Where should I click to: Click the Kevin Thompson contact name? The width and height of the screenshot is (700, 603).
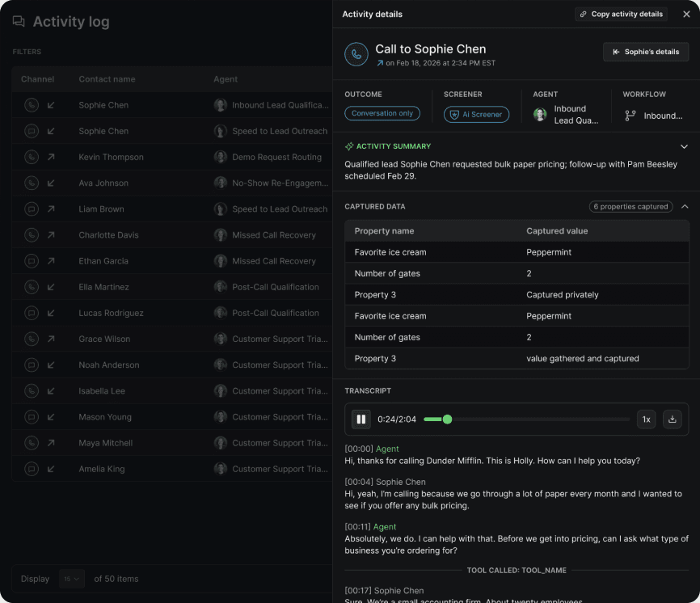112,157
